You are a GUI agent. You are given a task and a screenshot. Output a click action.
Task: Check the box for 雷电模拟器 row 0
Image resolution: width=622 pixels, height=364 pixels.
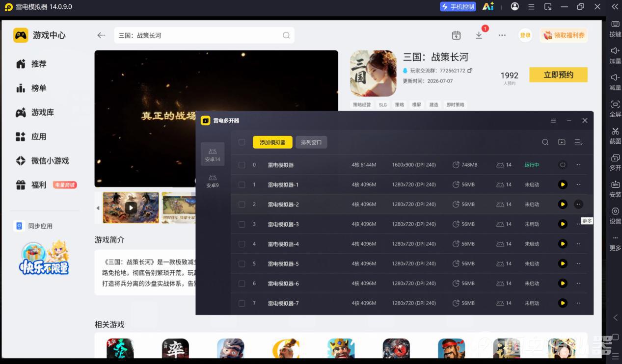coord(242,165)
